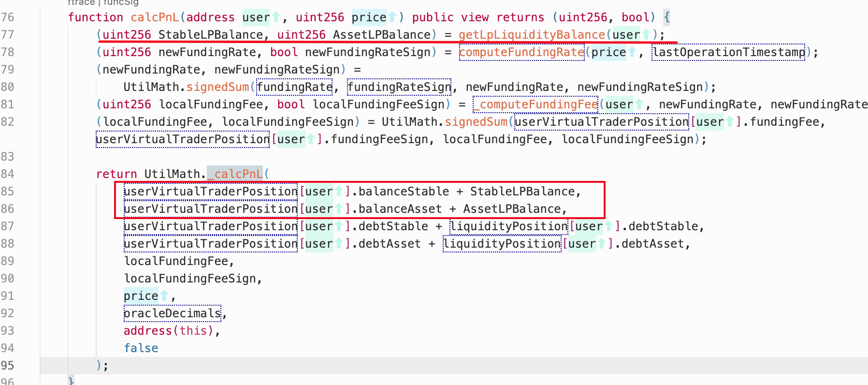Click the _computeFundingFee function call
This screenshot has height=385, width=868.
(535, 104)
